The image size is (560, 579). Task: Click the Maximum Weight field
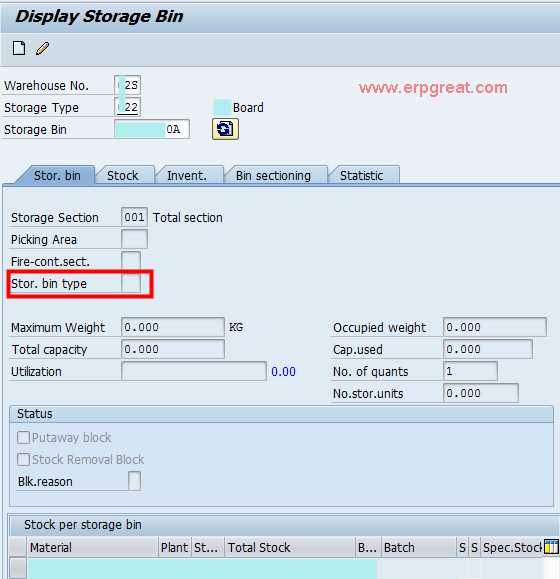(x=173, y=327)
